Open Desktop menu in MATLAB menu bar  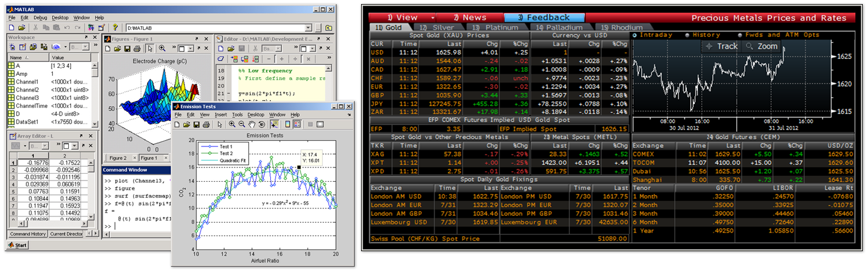coord(60,18)
